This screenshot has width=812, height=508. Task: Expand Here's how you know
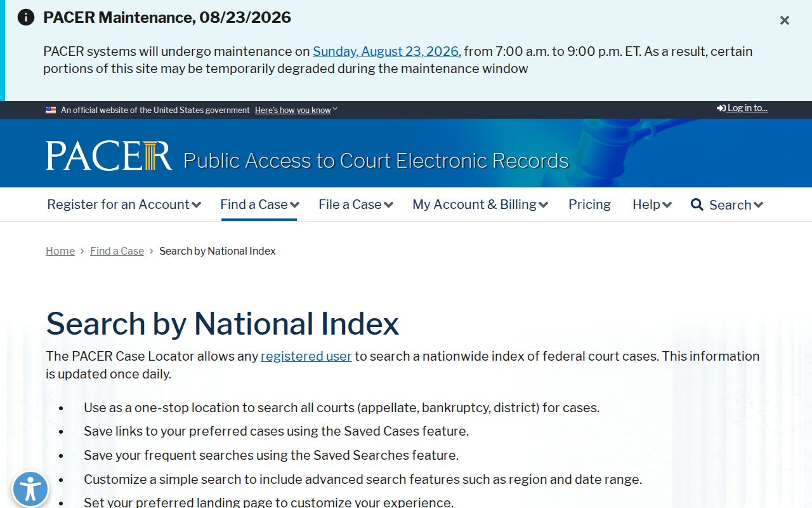[x=296, y=110]
